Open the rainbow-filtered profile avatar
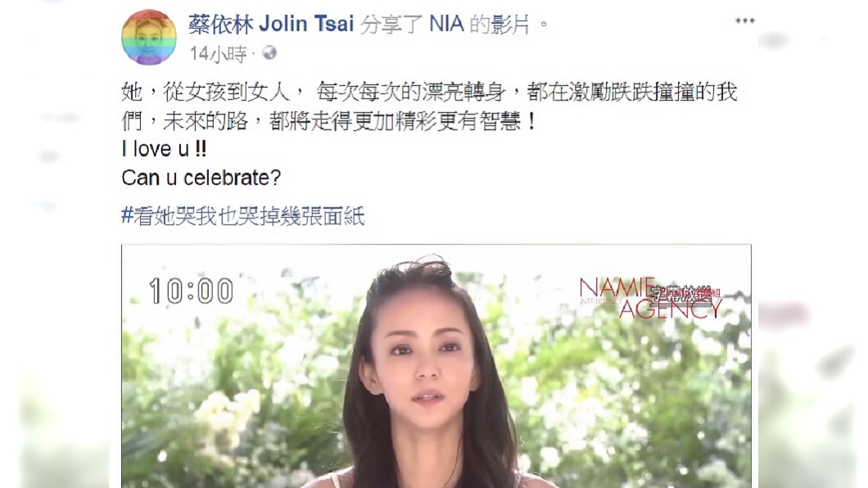The image size is (868, 488). [x=149, y=38]
